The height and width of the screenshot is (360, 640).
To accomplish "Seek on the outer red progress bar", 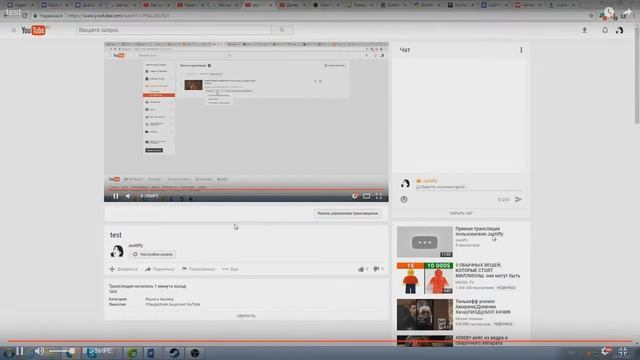I will pyautogui.click(x=320, y=341).
